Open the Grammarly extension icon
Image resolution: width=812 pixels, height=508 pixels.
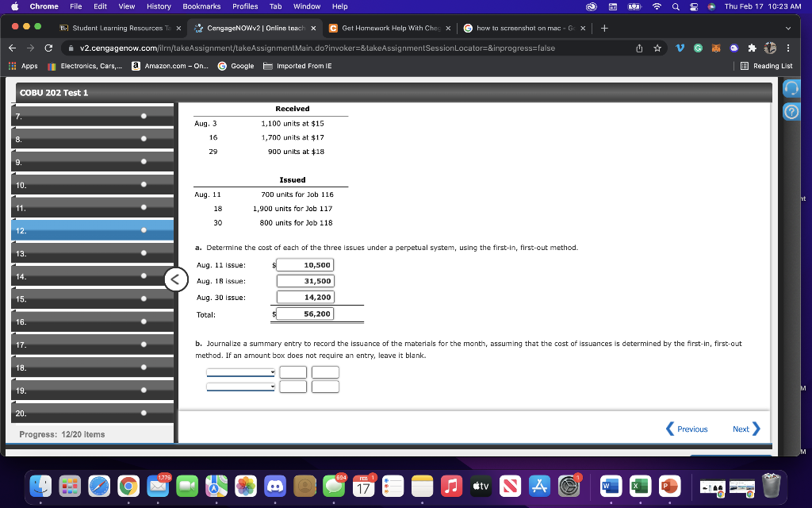[x=699, y=47]
